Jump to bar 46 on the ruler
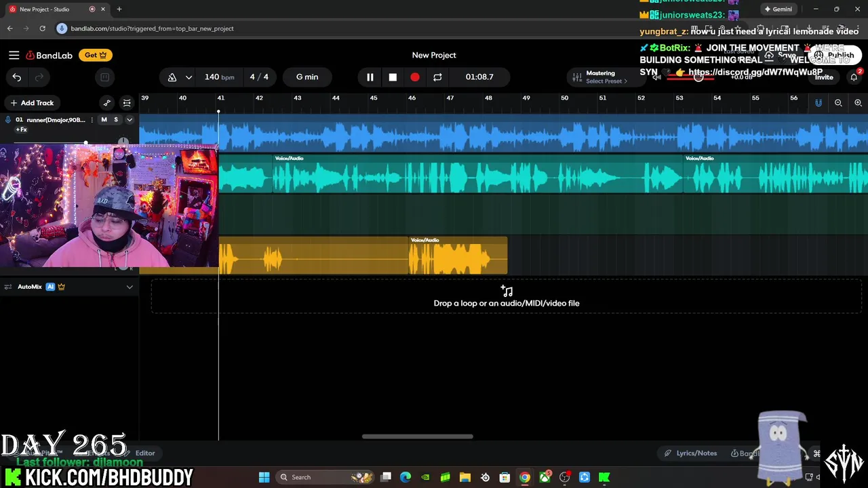This screenshot has width=868, height=488. point(412,98)
